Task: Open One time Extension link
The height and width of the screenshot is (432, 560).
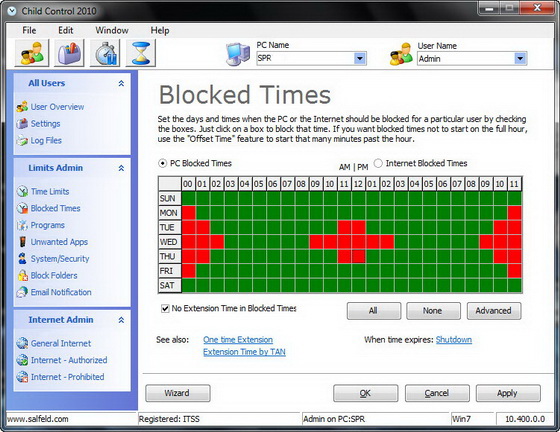Action: [x=238, y=340]
